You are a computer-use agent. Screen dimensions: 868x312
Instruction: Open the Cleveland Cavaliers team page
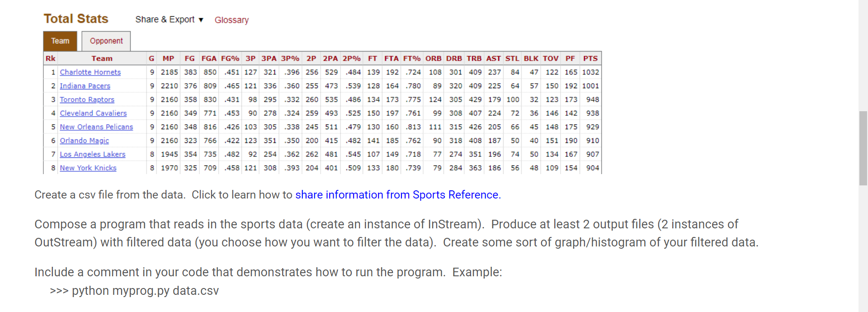[x=93, y=113]
